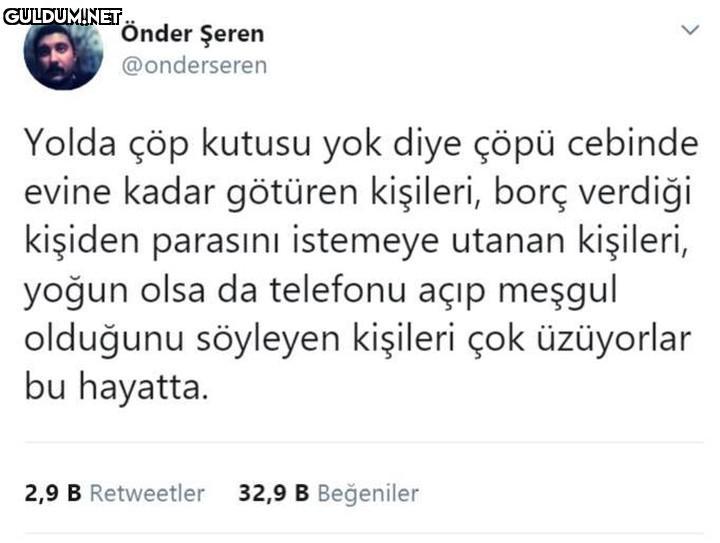Image resolution: width=720 pixels, height=543 pixels.
Task: Click the words "borç verdiği" in the tweet
Action: click(592, 193)
